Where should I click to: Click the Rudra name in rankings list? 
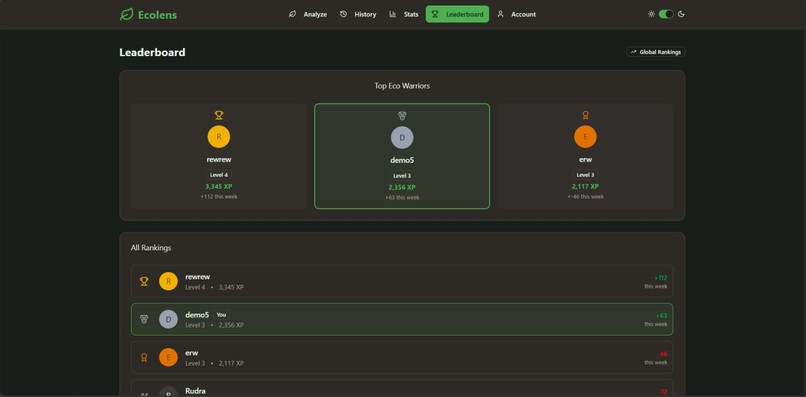[195, 391]
